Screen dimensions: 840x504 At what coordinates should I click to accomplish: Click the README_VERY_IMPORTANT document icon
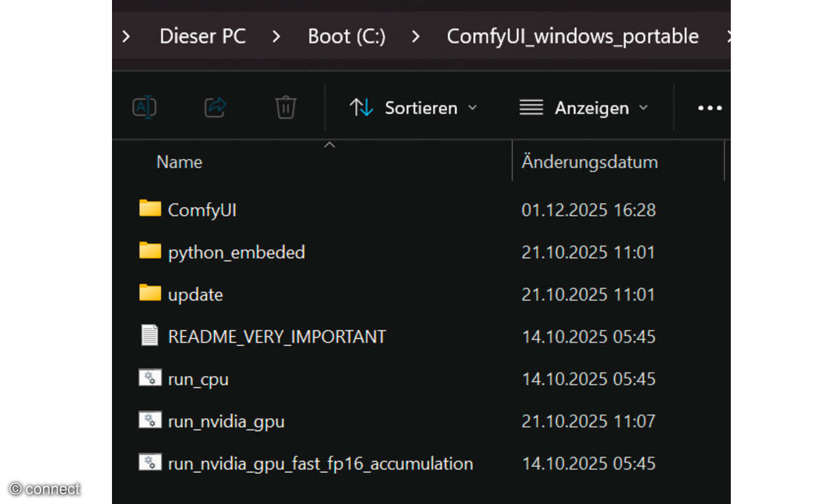(x=149, y=335)
